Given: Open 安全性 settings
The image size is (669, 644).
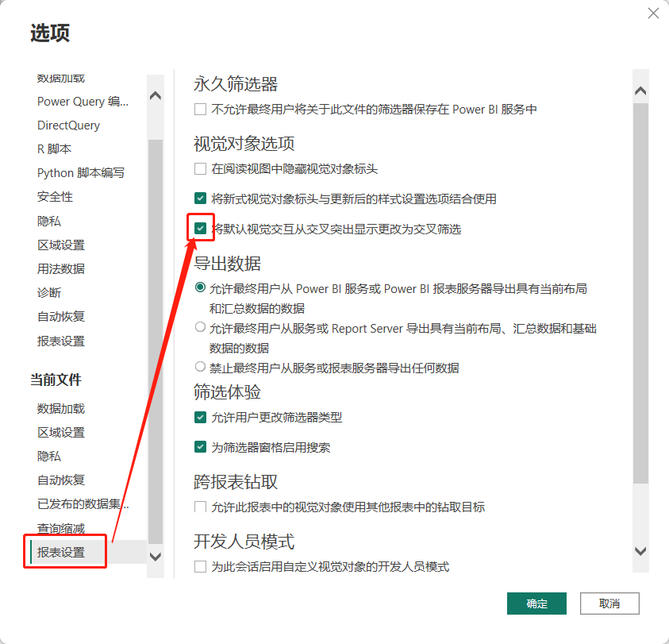Looking at the screenshot, I should 55,197.
